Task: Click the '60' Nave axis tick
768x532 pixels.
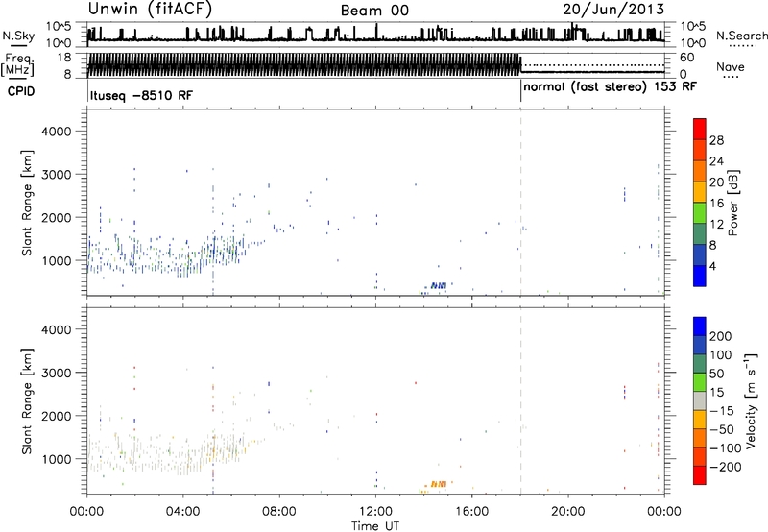Action: [x=687, y=58]
